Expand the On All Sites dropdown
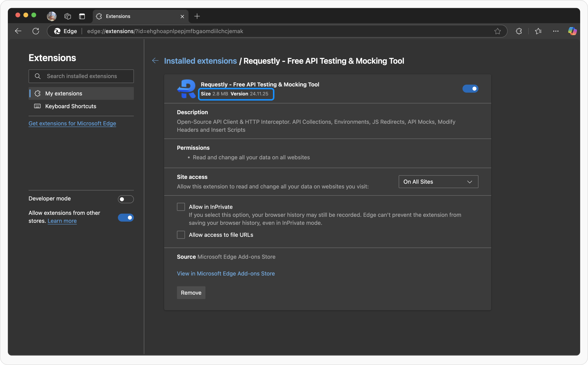 click(x=438, y=182)
